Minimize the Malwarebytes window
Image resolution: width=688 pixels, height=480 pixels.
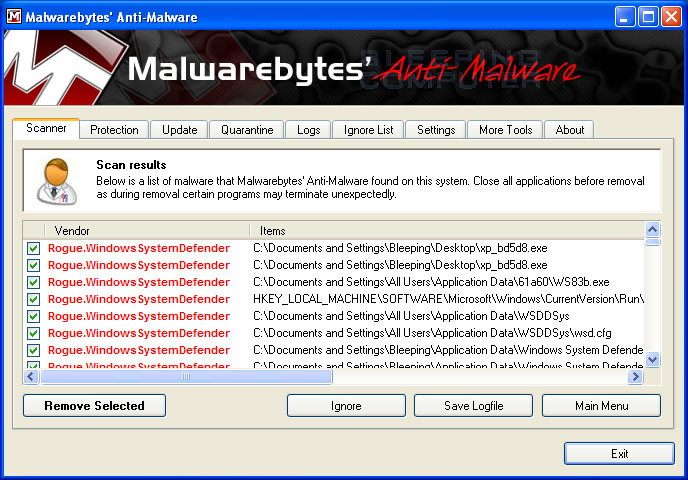pyautogui.click(x=624, y=17)
